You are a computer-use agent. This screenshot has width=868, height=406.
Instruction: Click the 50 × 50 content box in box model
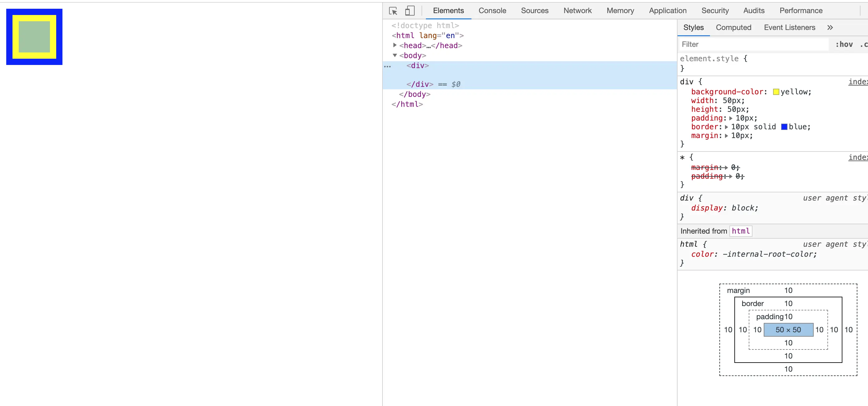pos(788,330)
